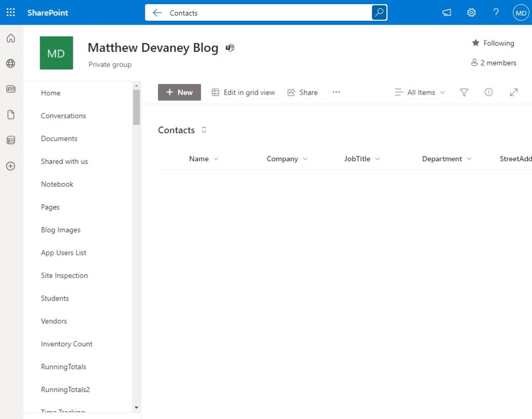Image resolution: width=532 pixels, height=419 pixels.
Task: Open the All Items view dropdown
Action: point(420,93)
